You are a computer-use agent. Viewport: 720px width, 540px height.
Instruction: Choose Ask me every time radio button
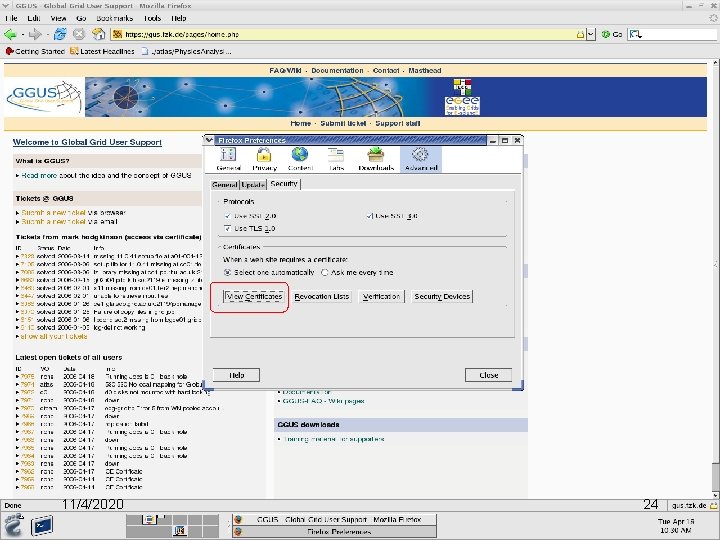325,272
